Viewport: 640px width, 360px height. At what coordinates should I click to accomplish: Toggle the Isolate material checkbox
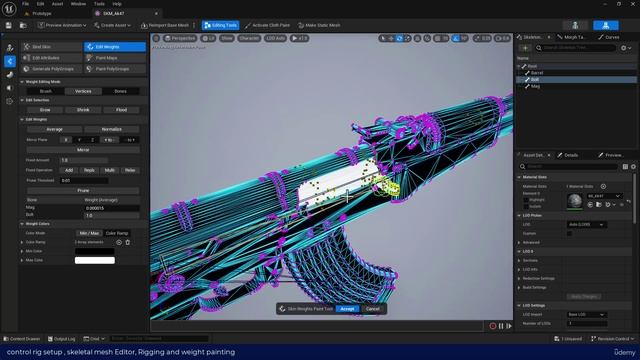click(x=526, y=207)
